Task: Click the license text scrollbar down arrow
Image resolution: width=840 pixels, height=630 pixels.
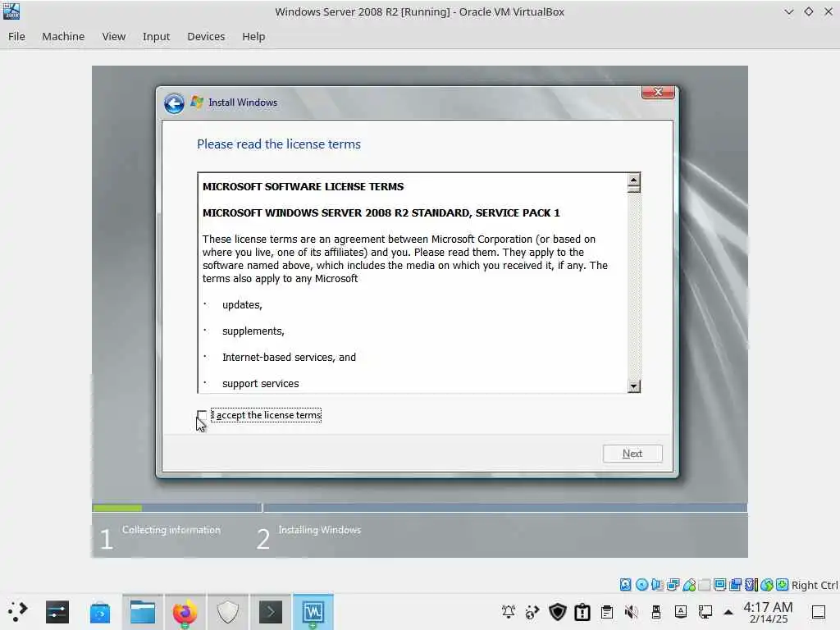Action: coord(634,386)
